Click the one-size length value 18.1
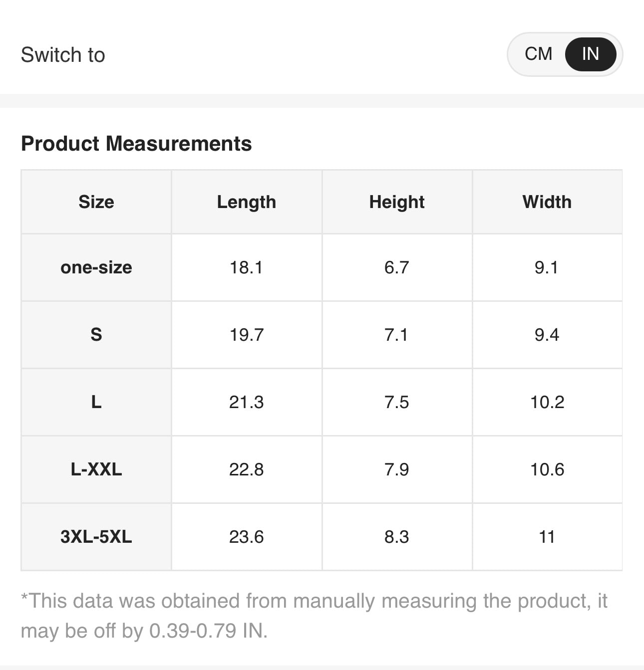This screenshot has height=670, width=644. tap(246, 267)
